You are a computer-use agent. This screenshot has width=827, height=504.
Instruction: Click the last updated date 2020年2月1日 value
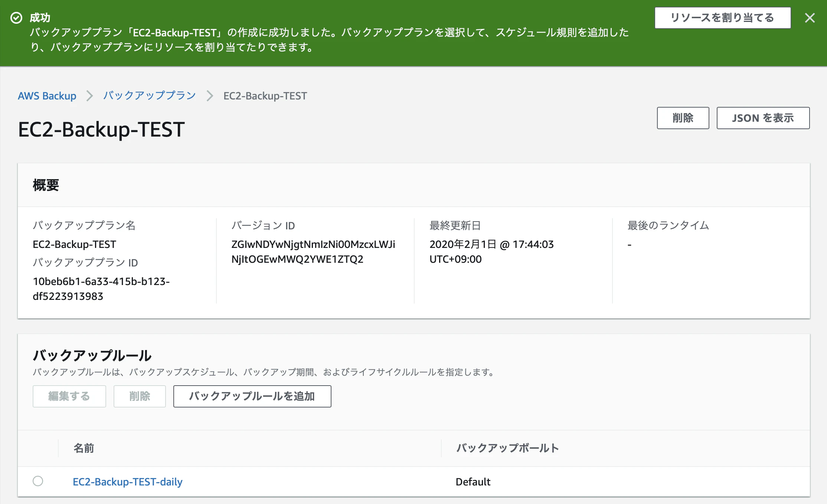coord(491,252)
